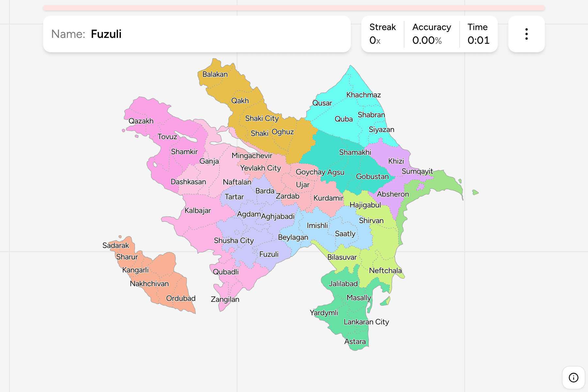
Task: Click the info icon button
Action: (x=573, y=378)
